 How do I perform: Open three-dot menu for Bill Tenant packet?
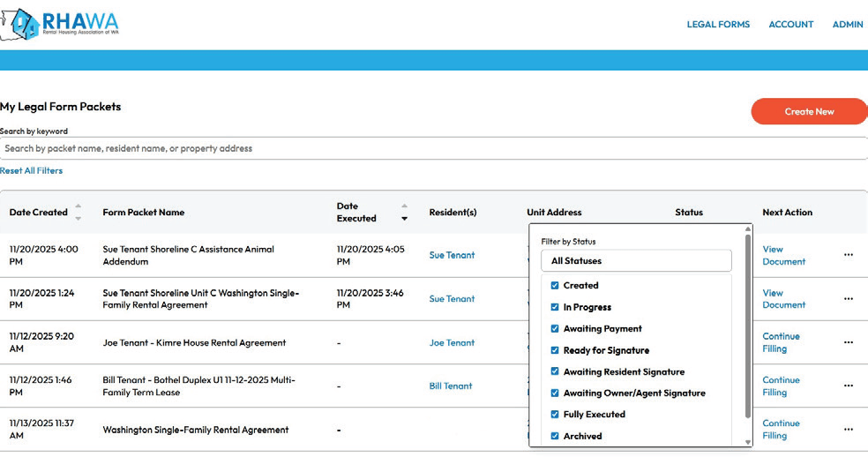[848, 386]
